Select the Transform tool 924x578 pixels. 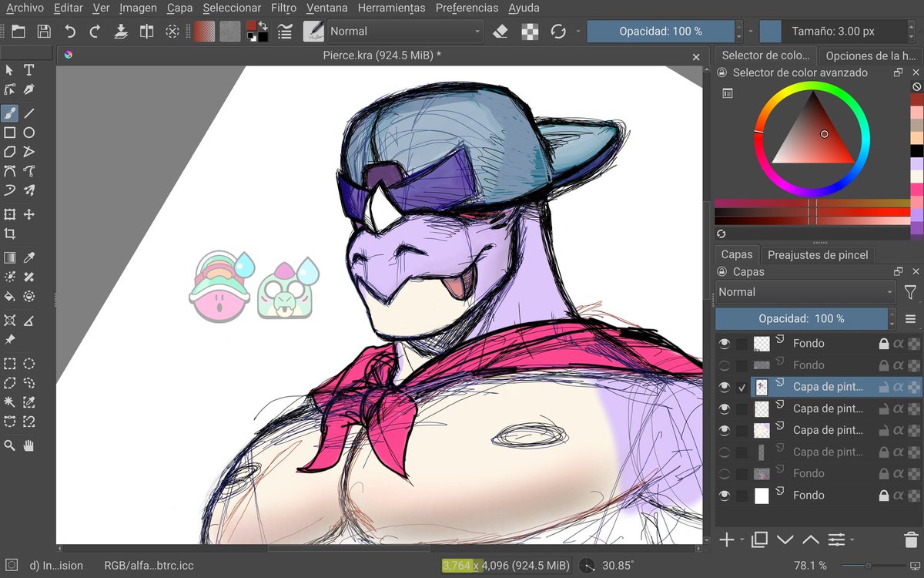pos(10,214)
